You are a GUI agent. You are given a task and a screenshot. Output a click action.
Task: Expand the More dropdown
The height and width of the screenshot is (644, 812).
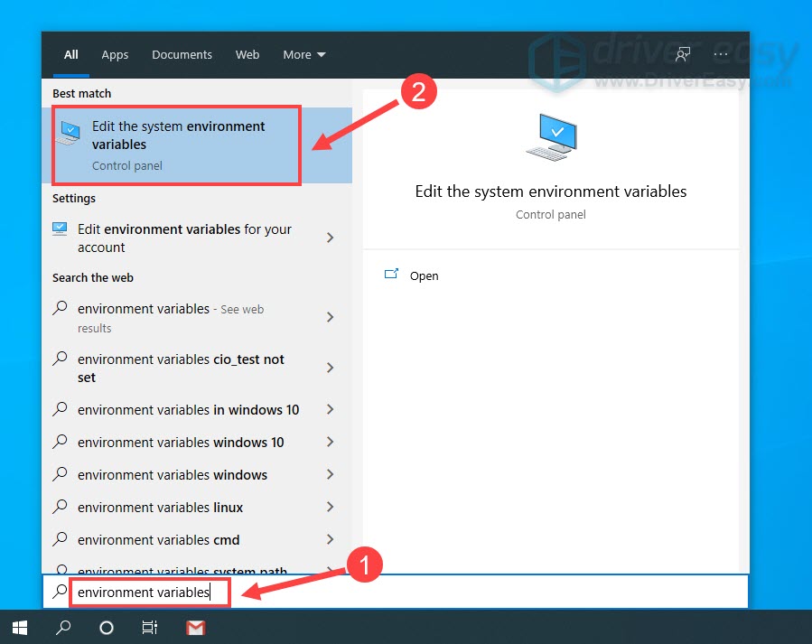tap(304, 54)
